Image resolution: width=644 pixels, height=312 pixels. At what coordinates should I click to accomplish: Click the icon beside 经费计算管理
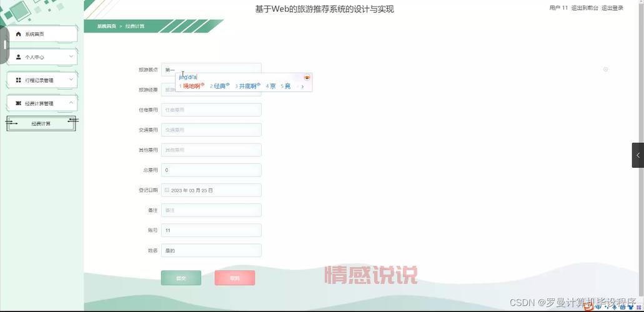[x=18, y=103]
